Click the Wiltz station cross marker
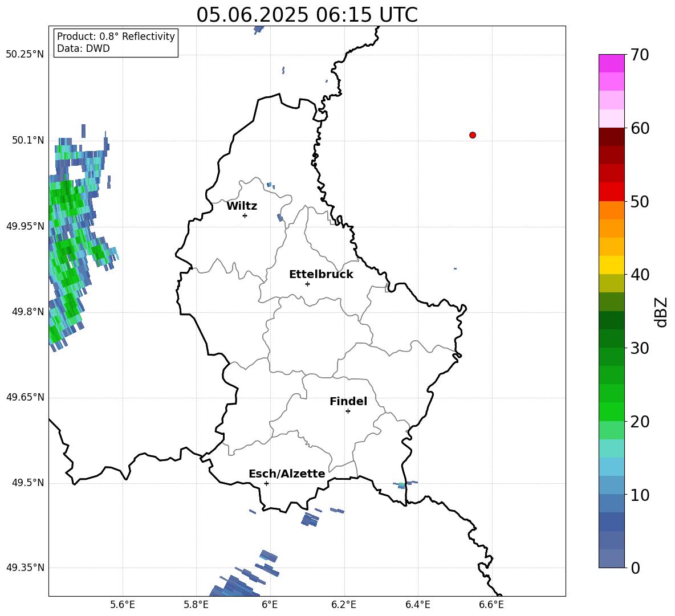The height and width of the screenshot is (616, 675). click(245, 215)
